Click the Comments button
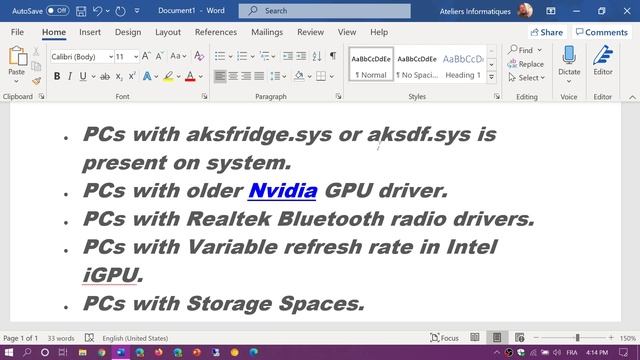This screenshot has height=360, width=640. coord(602,32)
